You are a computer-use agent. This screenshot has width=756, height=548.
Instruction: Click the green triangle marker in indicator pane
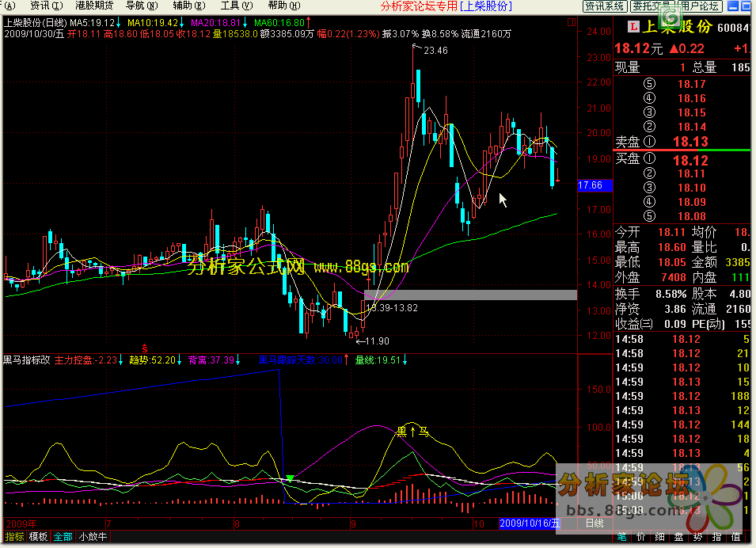pos(290,478)
